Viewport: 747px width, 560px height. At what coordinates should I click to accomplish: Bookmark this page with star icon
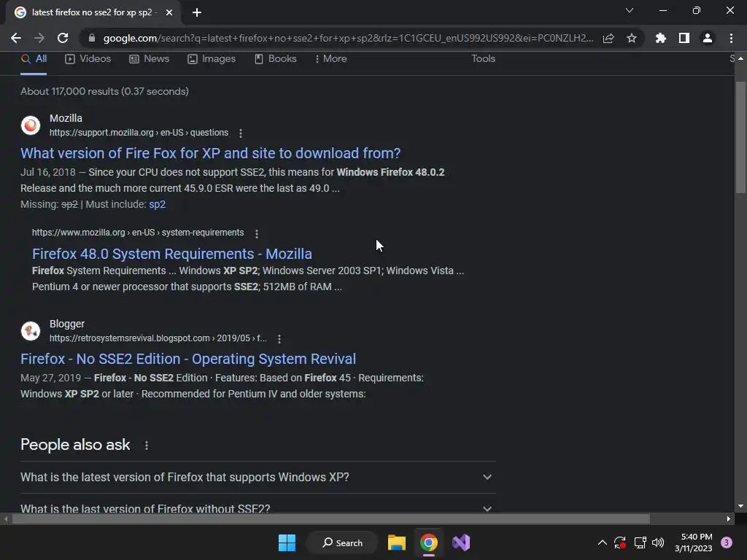pyautogui.click(x=632, y=38)
